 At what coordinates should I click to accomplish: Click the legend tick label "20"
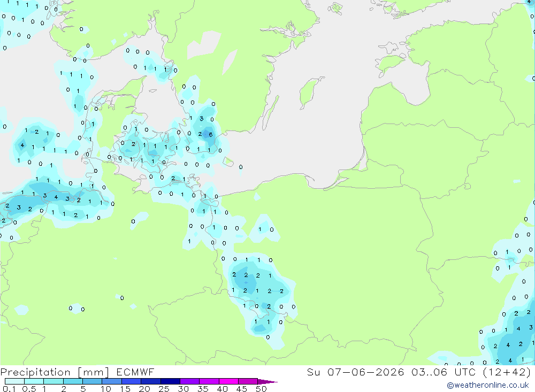click(144, 389)
